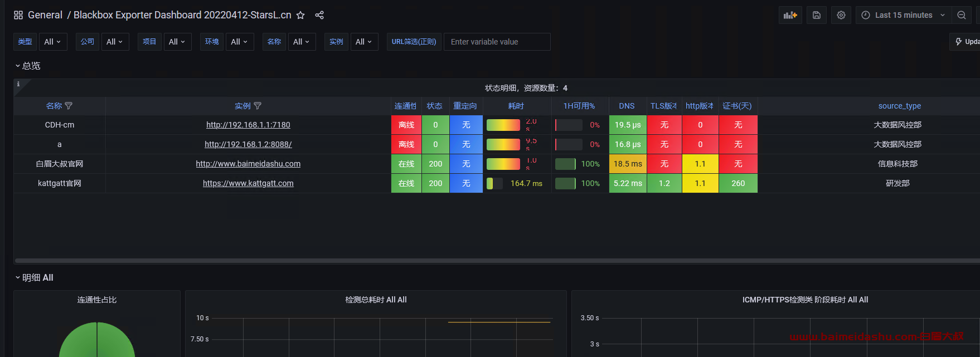Click the 164.7 ms duration value
This screenshot has height=357, width=980.
click(x=526, y=183)
